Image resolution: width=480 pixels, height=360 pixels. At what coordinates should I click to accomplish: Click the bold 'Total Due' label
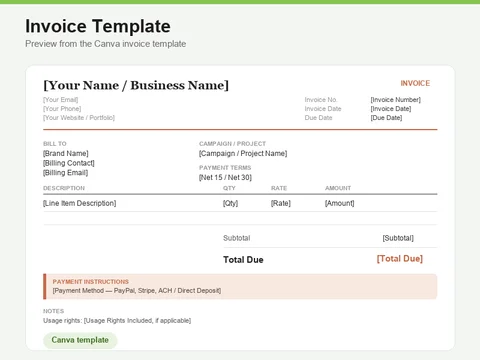[x=243, y=260]
